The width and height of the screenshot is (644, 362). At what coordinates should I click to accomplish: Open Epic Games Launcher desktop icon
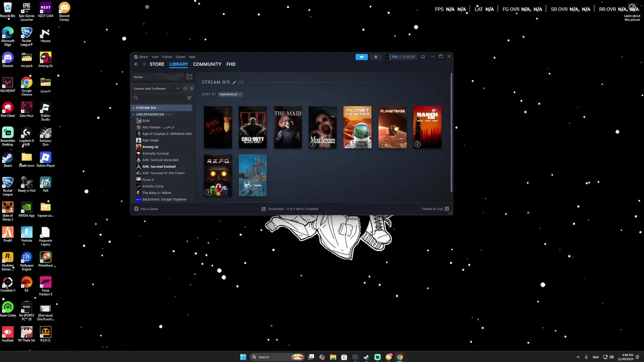point(27,11)
